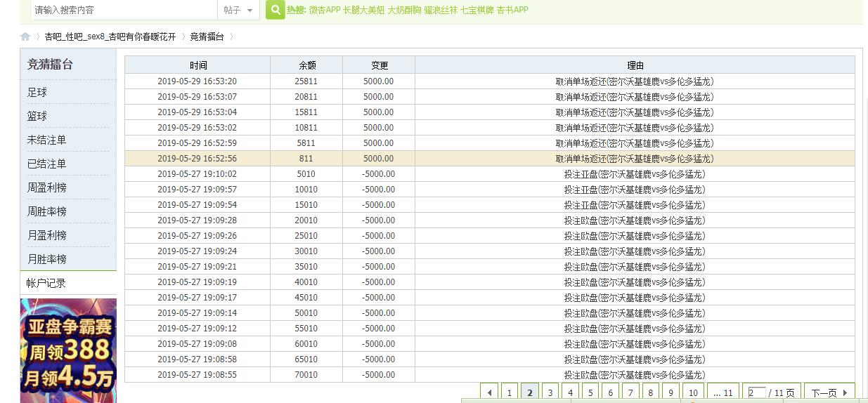The height and width of the screenshot is (403, 868).
Task: Go to page 5
Action: [590, 392]
